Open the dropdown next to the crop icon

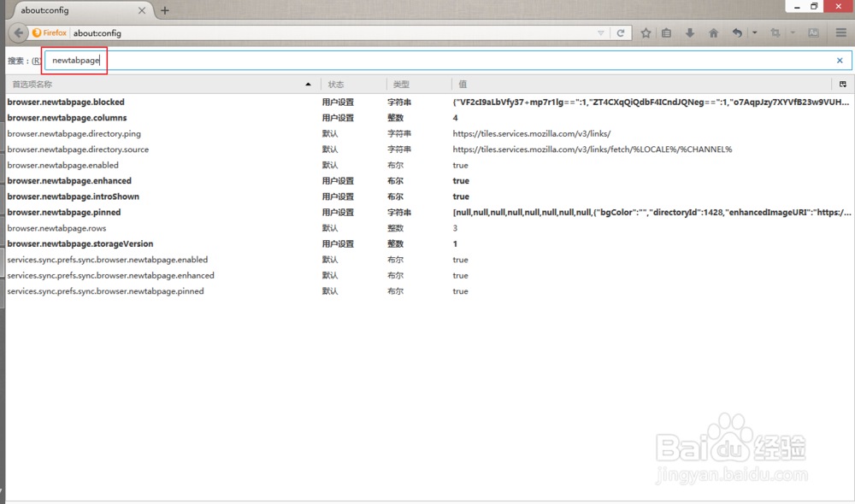coord(793,32)
